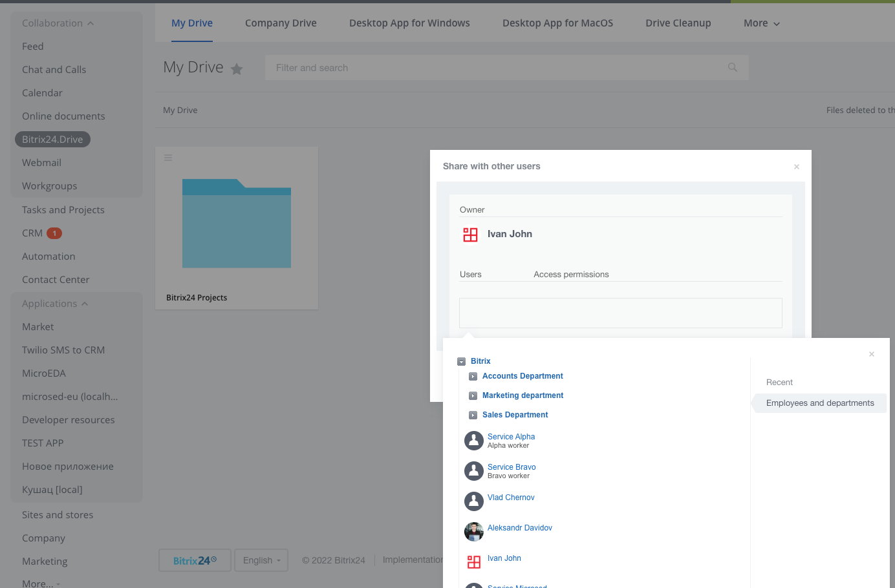This screenshot has height=588, width=895.
Task: Open Sites and stores in sidebar
Action: pos(58,515)
